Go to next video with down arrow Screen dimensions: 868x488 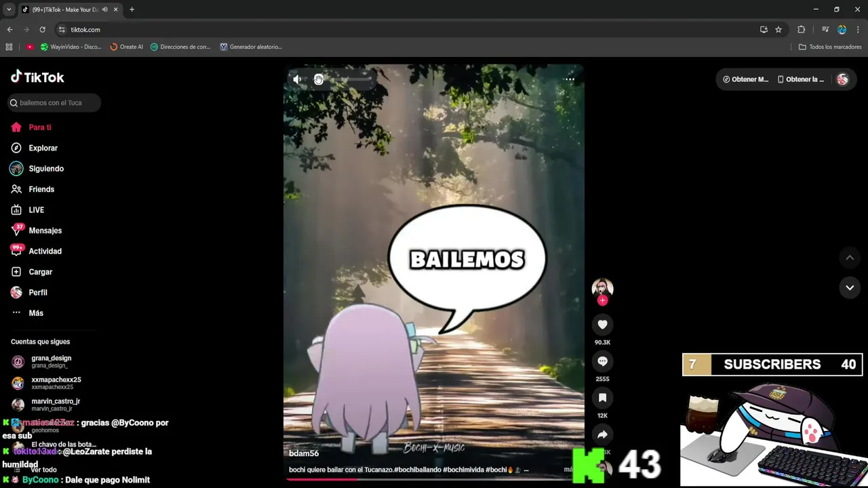pos(850,287)
